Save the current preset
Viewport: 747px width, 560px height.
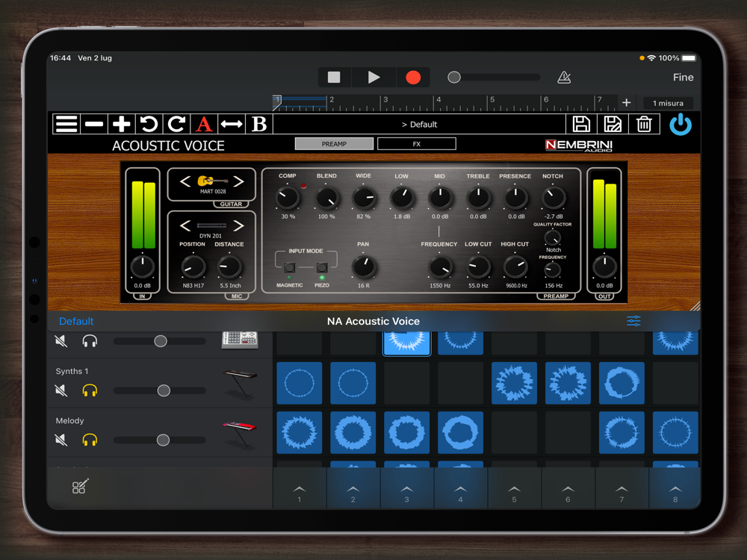click(x=581, y=124)
